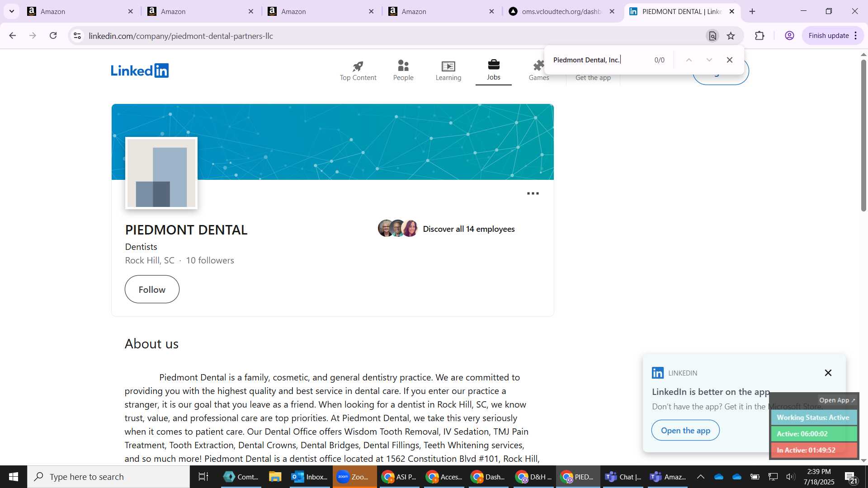Screen dimensions: 868x488
Task: Go to next find result
Action: point(709,60)
